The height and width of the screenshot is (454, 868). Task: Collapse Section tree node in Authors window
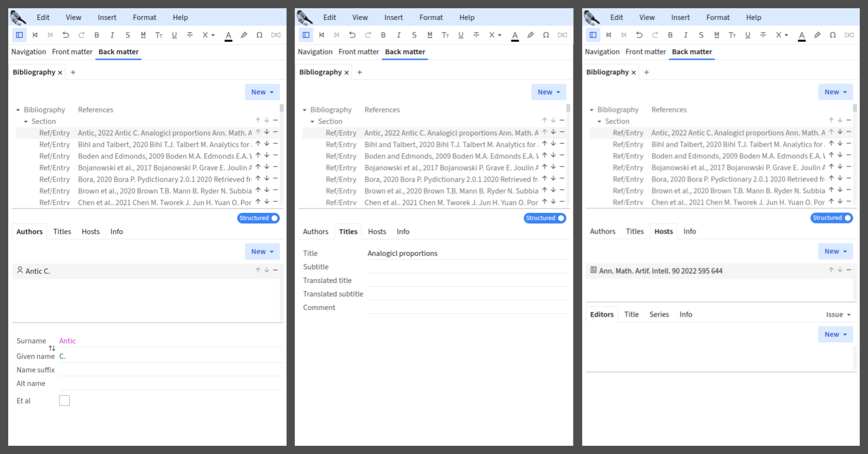click(26, 122)
